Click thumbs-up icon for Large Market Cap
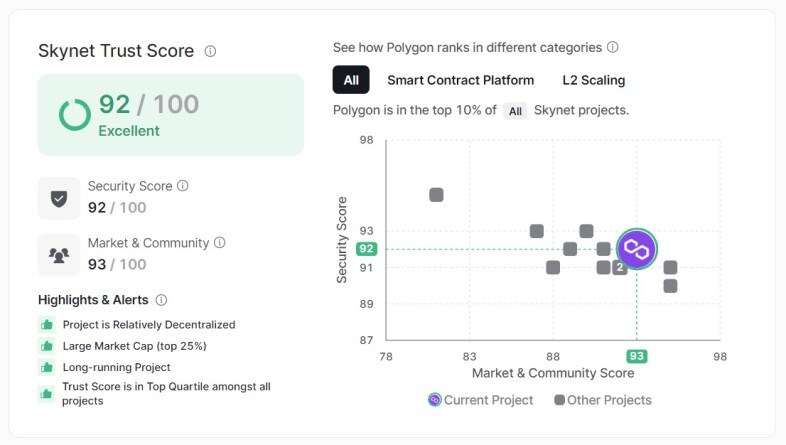This screenshot has height=445, width=786. [47, 346]
